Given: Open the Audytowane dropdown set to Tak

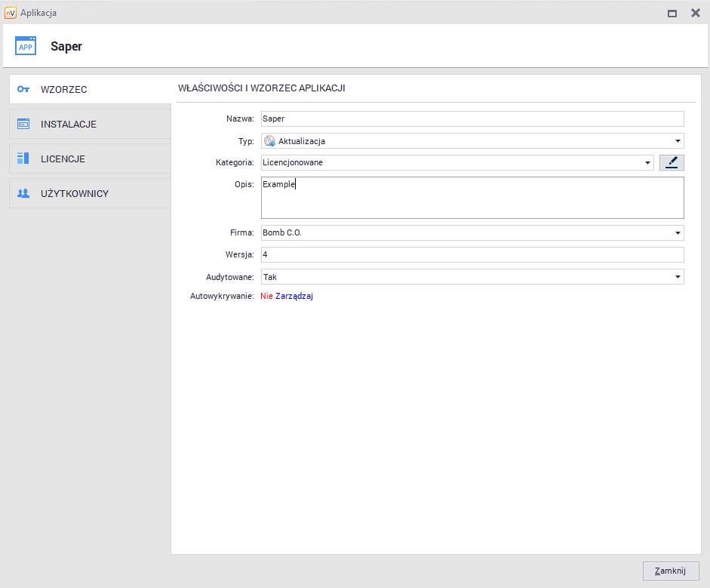Looking at the screenshot, I should point(678,277).
